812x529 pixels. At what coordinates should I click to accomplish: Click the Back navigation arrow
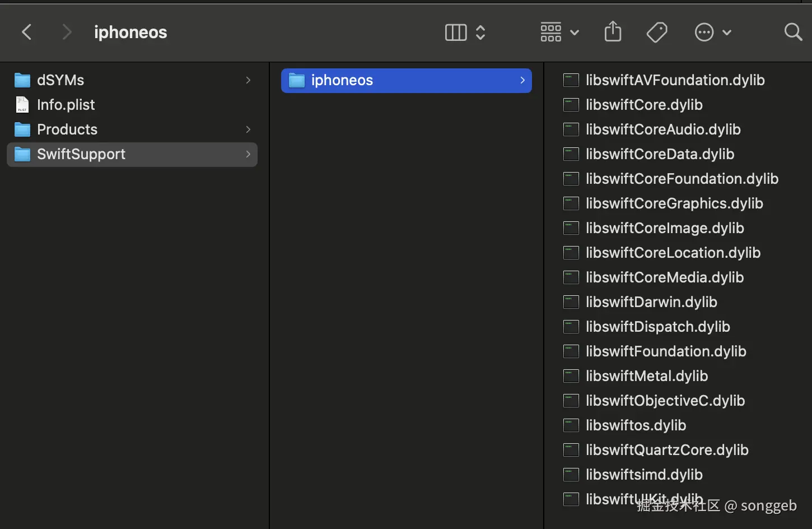click(26, 32)
